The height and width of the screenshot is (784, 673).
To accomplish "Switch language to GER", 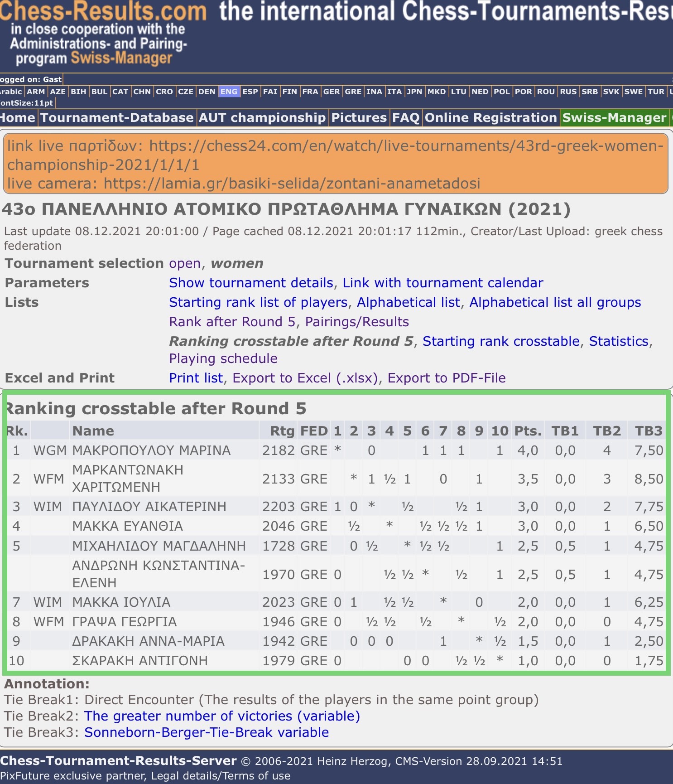I will click(332, 92).
